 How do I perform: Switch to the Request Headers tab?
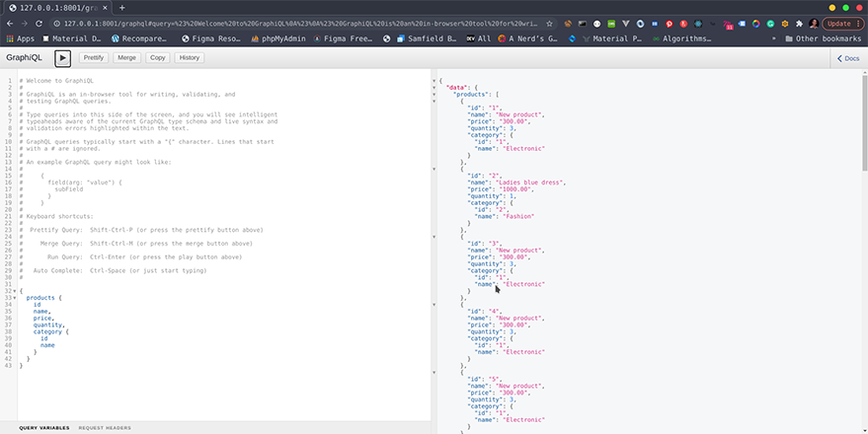(x=105, y=428)
